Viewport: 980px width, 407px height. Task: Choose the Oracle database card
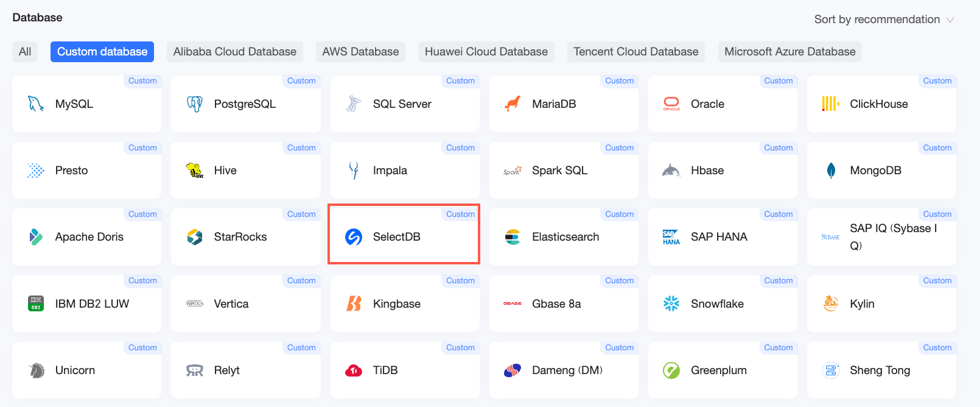pyautogui.click(x=723, y=104)
